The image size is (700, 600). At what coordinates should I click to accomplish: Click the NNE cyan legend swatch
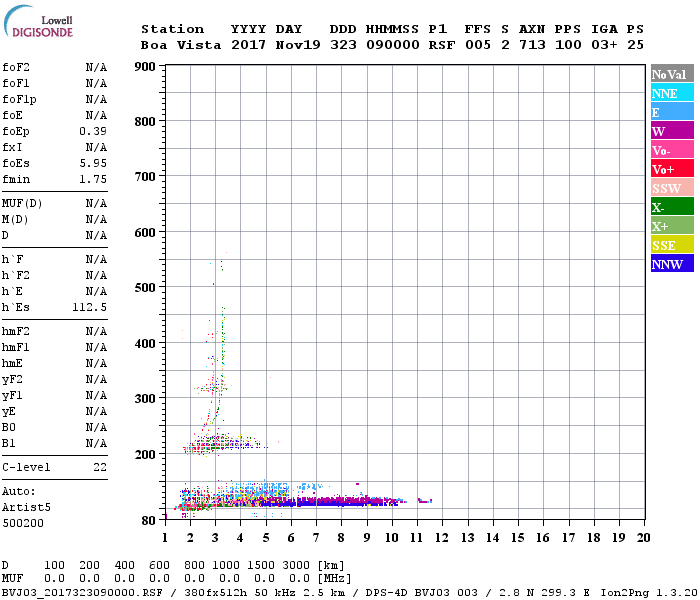coord(671,93)
